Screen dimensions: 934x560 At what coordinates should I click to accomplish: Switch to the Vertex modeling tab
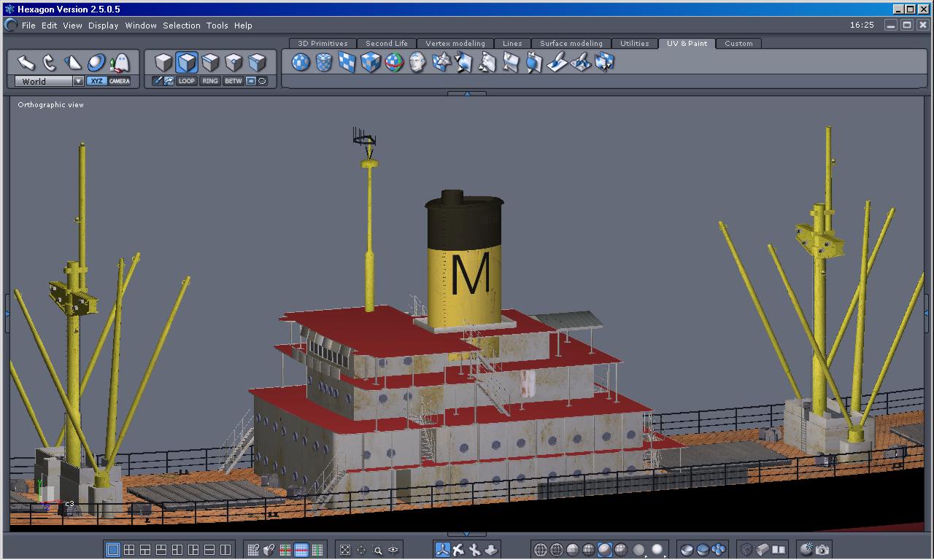pos(455,44)
